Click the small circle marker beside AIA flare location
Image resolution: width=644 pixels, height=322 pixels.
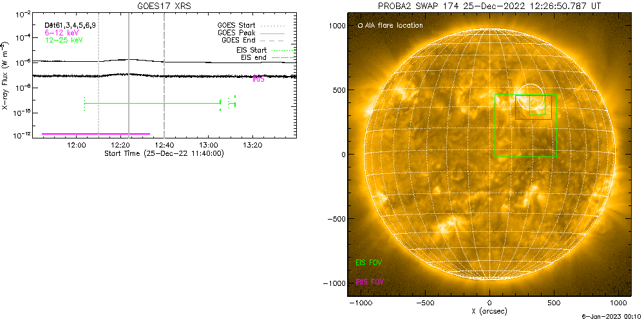pyautogui.click(x=360, y=26)
